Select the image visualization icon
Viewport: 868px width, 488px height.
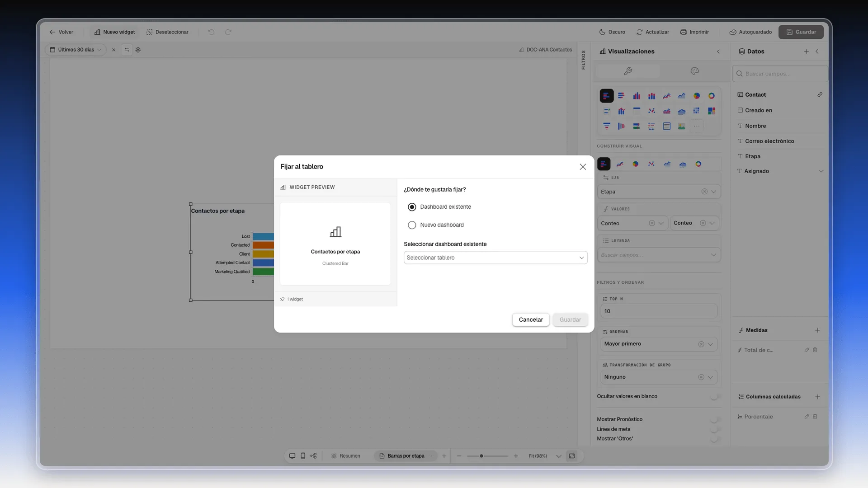681,126
